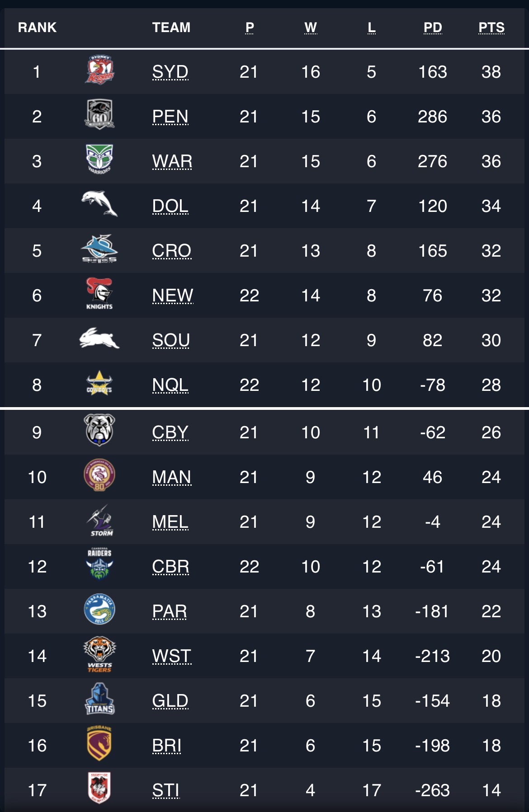Image resolution: width=529 pixels, height=812 pixels.
Task: Select the South Sydney Rabbitohs logo
Action: pos(99,338)
